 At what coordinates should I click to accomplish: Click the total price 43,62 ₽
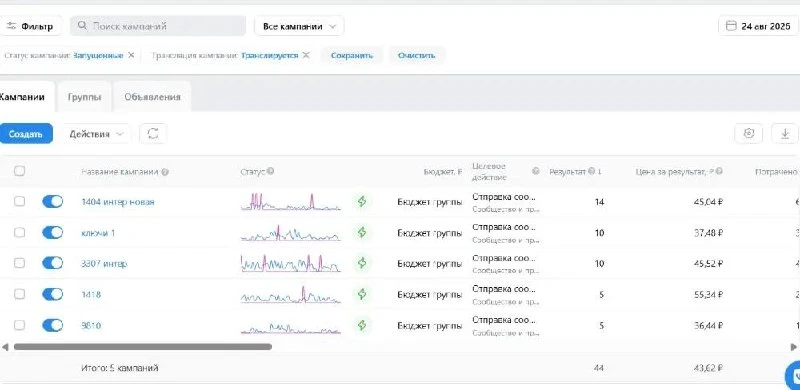pyautogui.click(x=708, y=368)
